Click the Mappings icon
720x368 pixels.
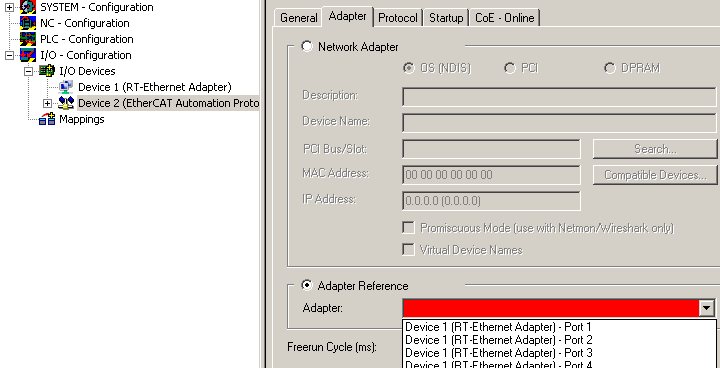coord(47,119)
